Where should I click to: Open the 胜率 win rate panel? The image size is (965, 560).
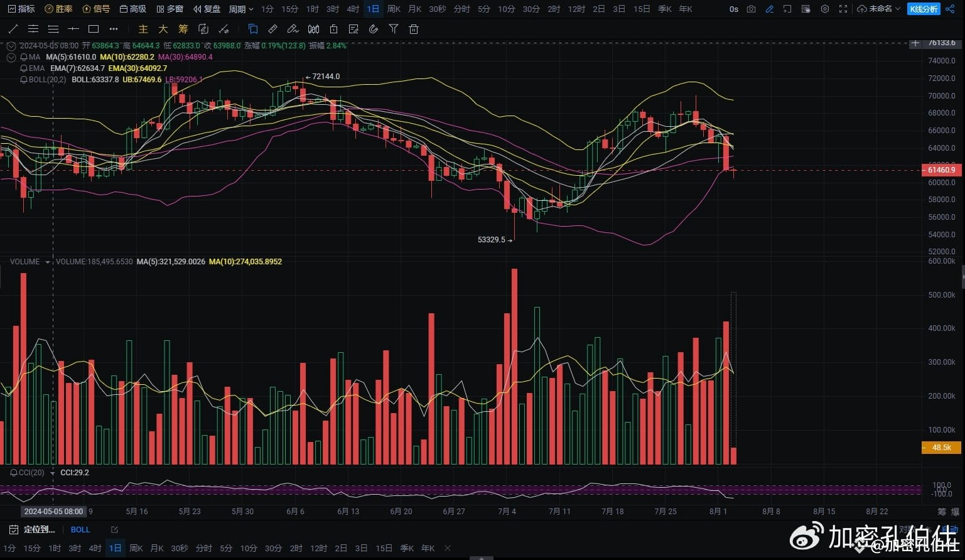coord(58,9)
